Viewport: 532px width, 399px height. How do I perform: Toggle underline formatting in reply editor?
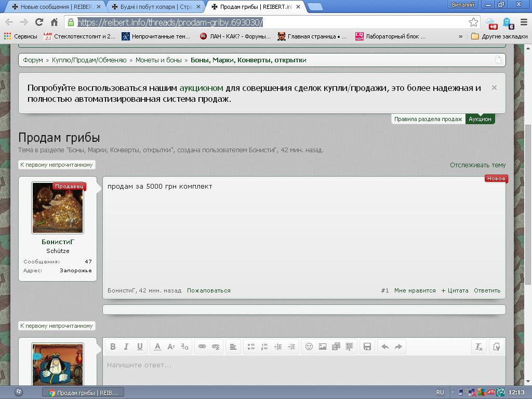tap(140, 347)
